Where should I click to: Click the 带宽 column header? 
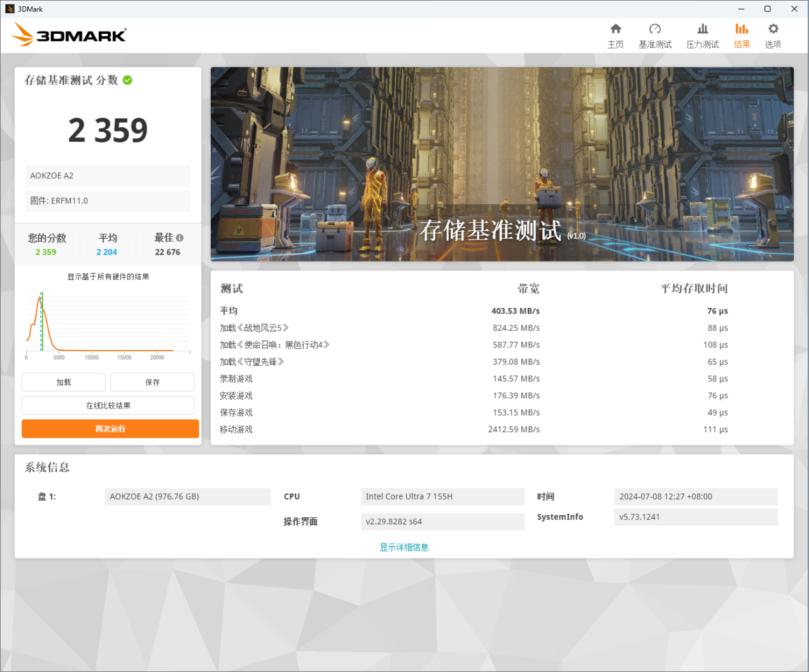[x=528, y=289]
